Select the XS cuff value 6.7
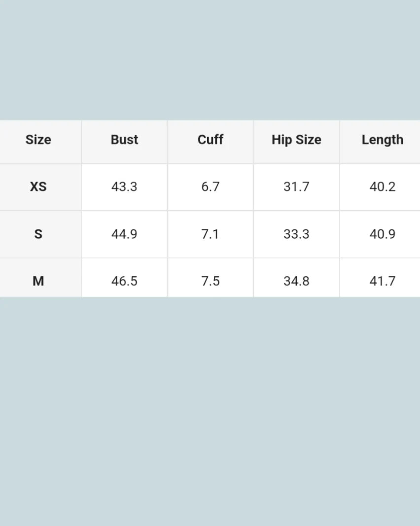 210,187
